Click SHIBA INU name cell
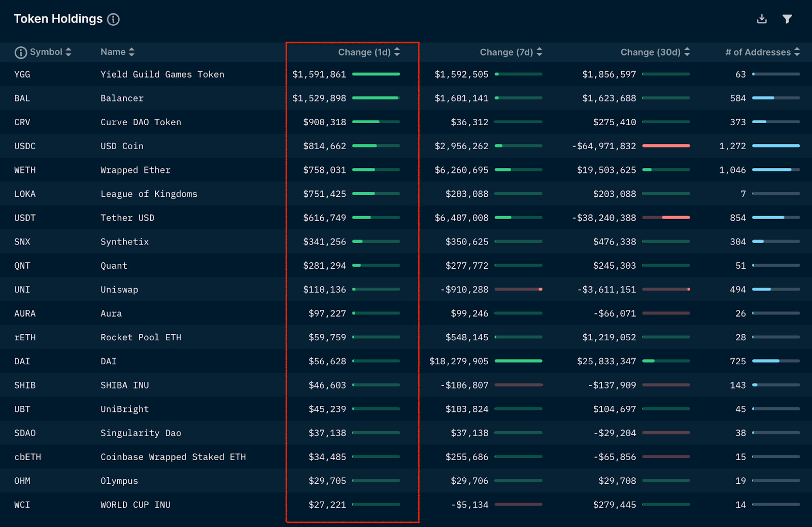 tap(124, 385)
